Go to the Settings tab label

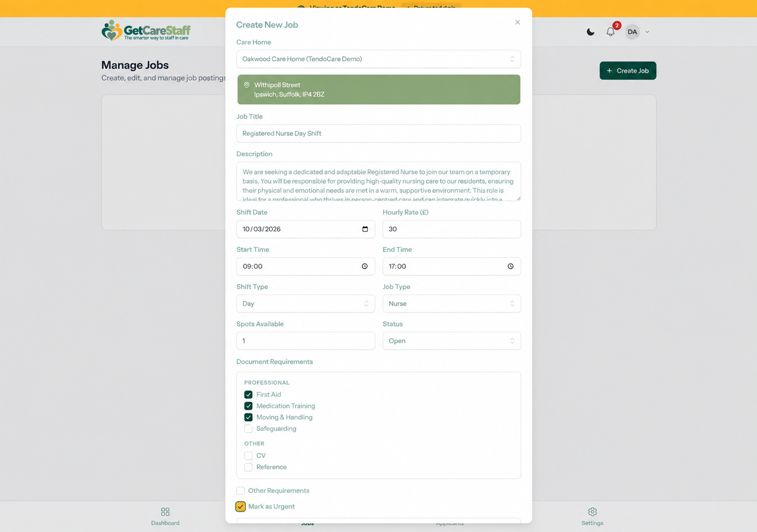click(x=592, y=523)
